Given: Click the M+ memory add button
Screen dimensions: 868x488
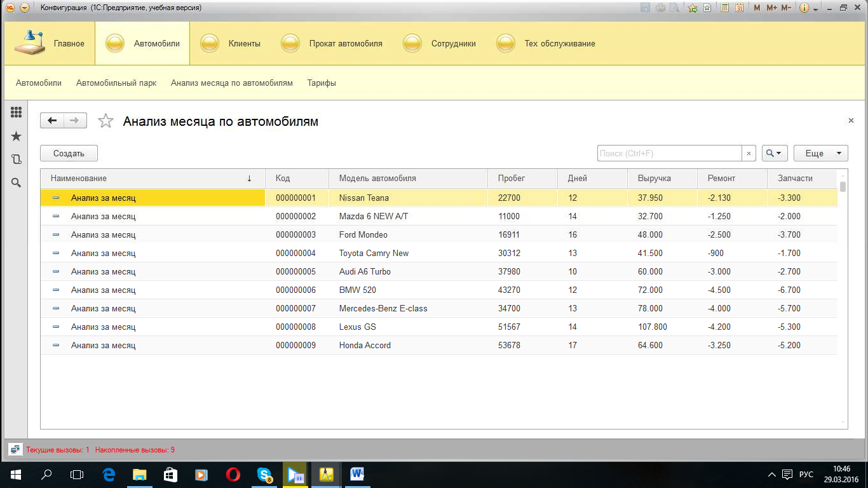Looking at the screenshot, I should [x=771, y=8].
